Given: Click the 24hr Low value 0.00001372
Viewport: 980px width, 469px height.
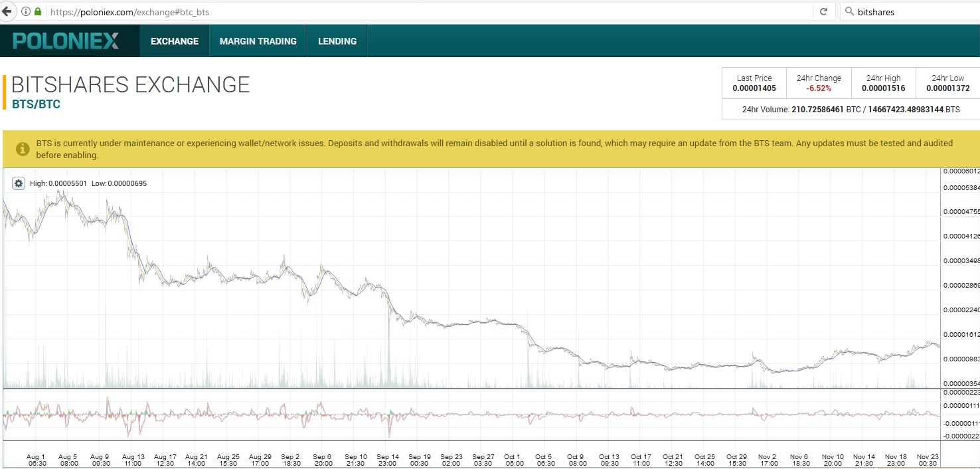Looking at the screenshot, I should [948, 88].
